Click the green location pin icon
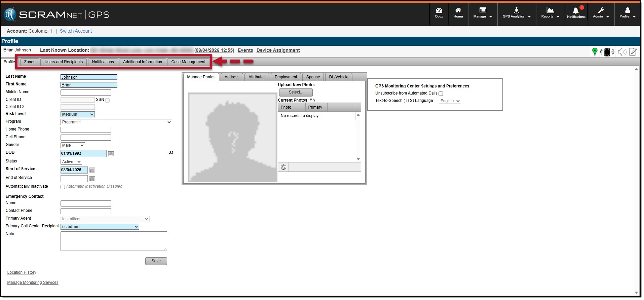Image resolution: width=644 pixels, height=300 pixels. point(595,52)
